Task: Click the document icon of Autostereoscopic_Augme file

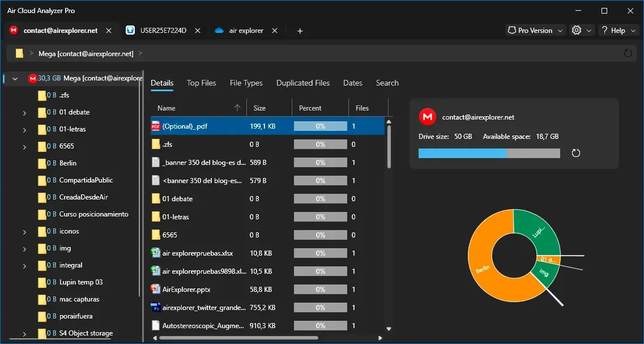Action: click(156, 325)
